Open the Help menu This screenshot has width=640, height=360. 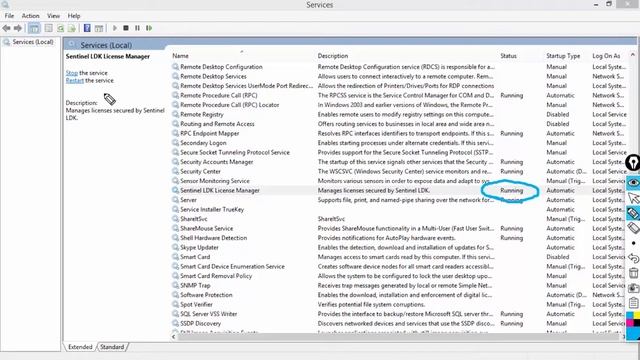(74, 16)
